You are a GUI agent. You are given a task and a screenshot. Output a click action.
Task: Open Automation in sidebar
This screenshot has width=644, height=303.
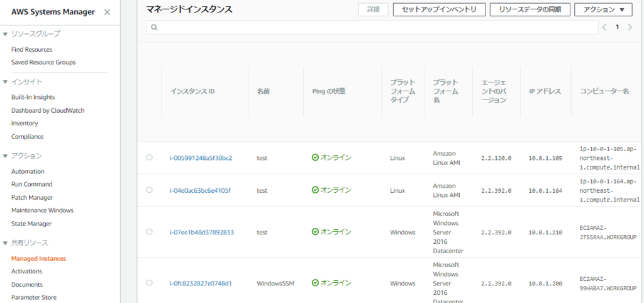click(28, 171)
